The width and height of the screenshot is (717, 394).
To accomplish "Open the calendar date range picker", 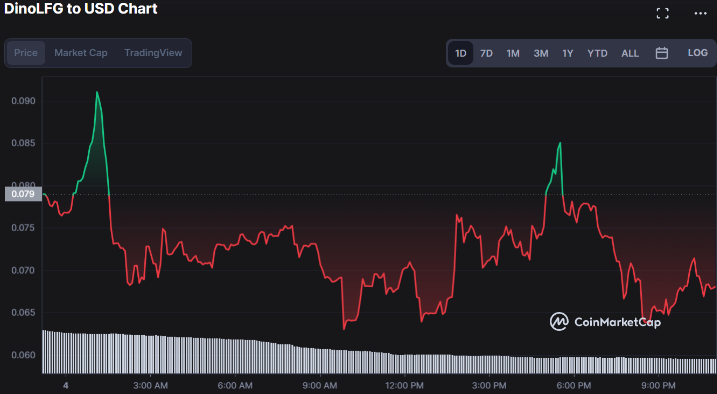I will pos(662,53).
